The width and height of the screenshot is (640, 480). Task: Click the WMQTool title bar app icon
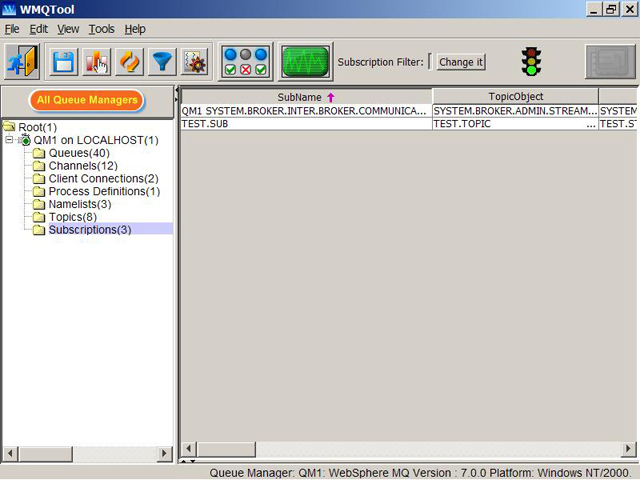(x=9, y=9)
